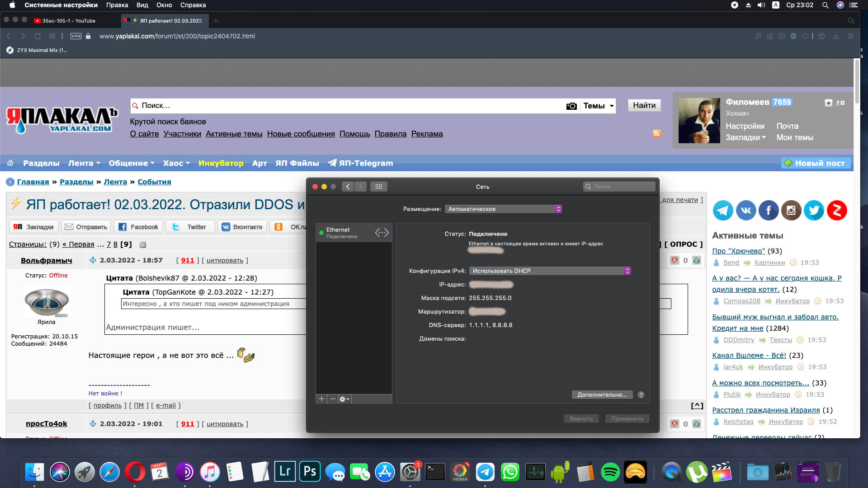Share the topic via Вконтакте button

pyautogui.click(x=242, y=227)
